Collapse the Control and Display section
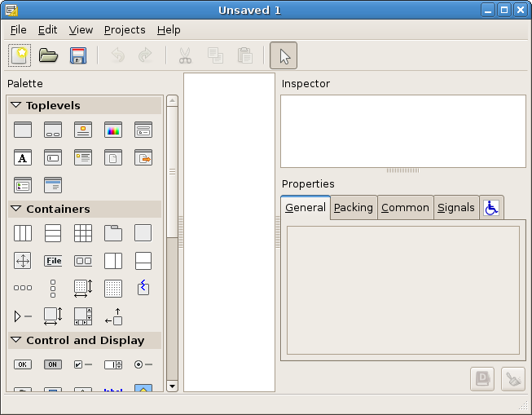This screenshot has width=532, height=415. coord(16,340)
